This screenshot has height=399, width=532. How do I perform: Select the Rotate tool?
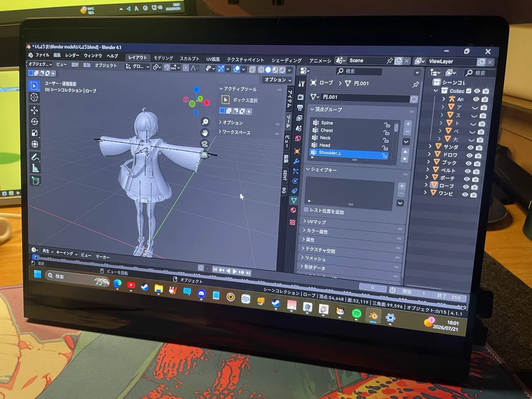[35, 122]
